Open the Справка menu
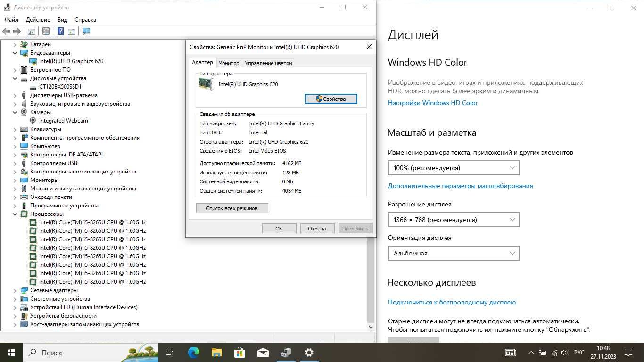Image resolution: width=644 pixels, height=362 pixels. tap(85, 20)
